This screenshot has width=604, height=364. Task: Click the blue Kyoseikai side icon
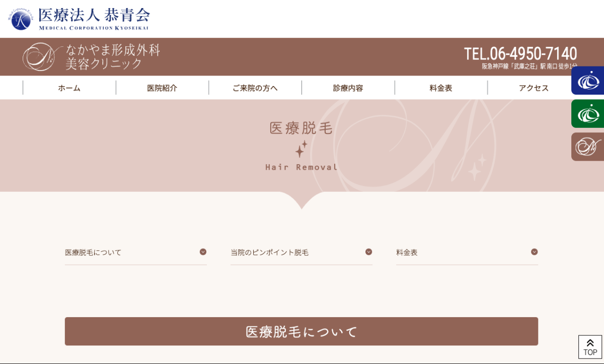coord(587,81)
